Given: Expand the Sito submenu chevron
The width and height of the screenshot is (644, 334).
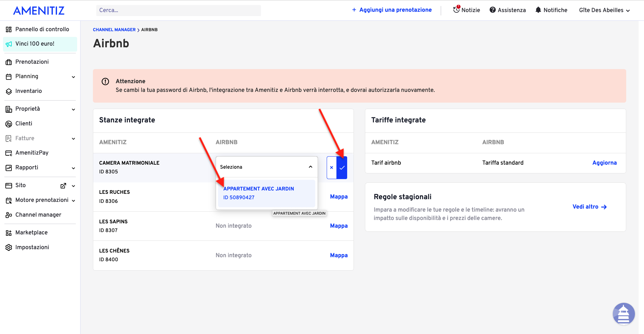Looking at the screenshot, I should coord(73,186).
